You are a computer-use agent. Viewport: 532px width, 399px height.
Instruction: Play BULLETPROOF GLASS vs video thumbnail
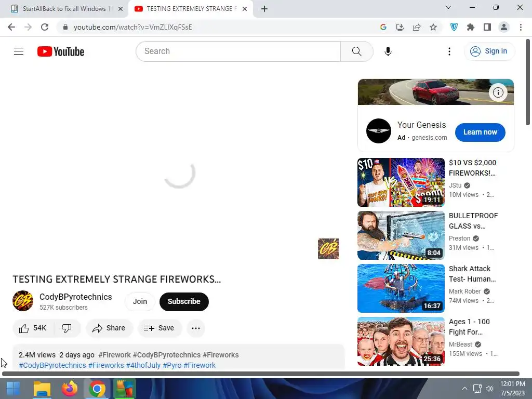401,235
